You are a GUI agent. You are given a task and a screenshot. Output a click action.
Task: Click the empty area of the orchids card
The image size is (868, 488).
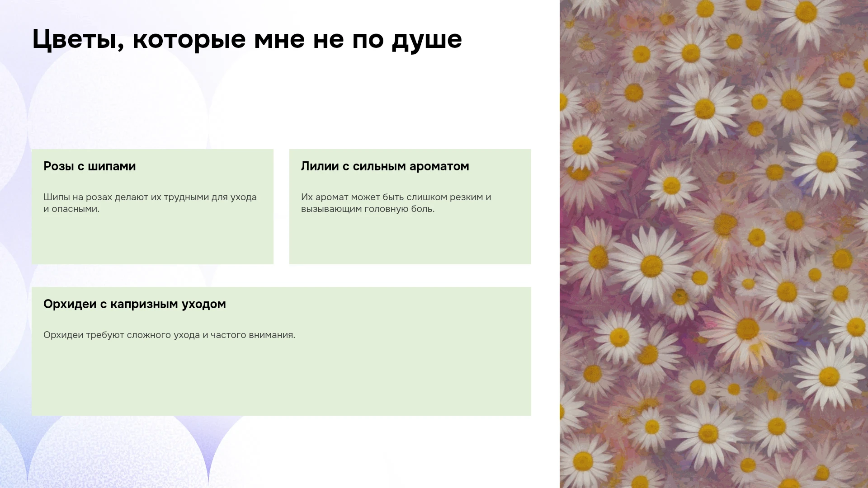(x=281, y=380)
